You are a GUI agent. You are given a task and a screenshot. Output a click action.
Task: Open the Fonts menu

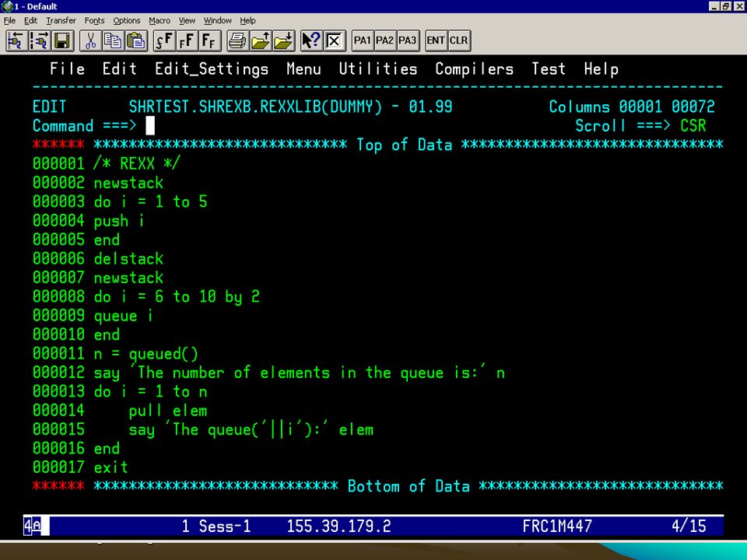94,20
